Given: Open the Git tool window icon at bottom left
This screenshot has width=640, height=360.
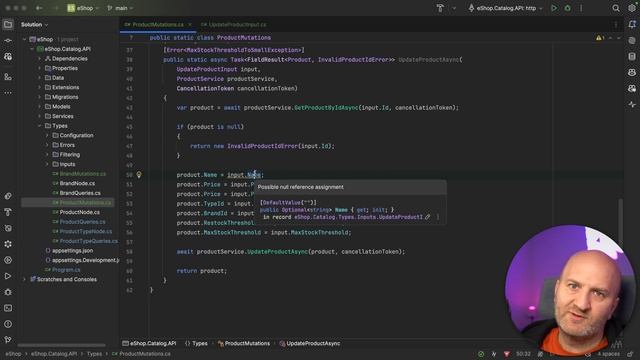Looking at the screenshot, I should 8,340.
